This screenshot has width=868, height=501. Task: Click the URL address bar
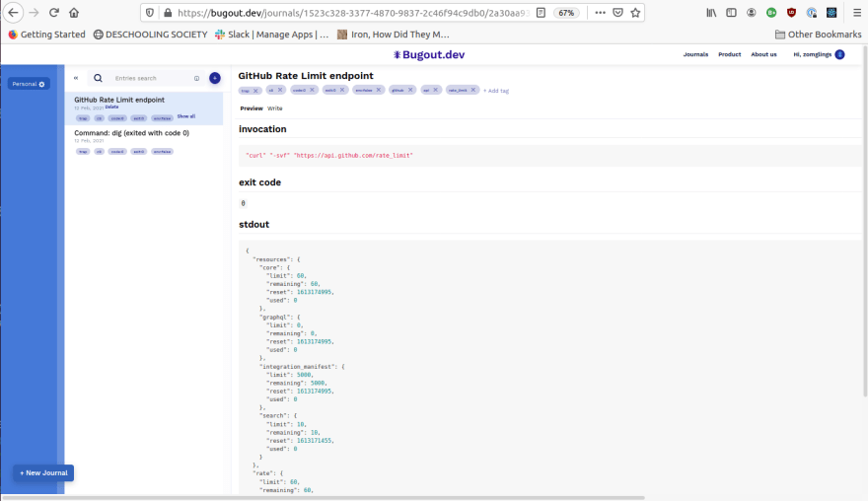(353, 12)
